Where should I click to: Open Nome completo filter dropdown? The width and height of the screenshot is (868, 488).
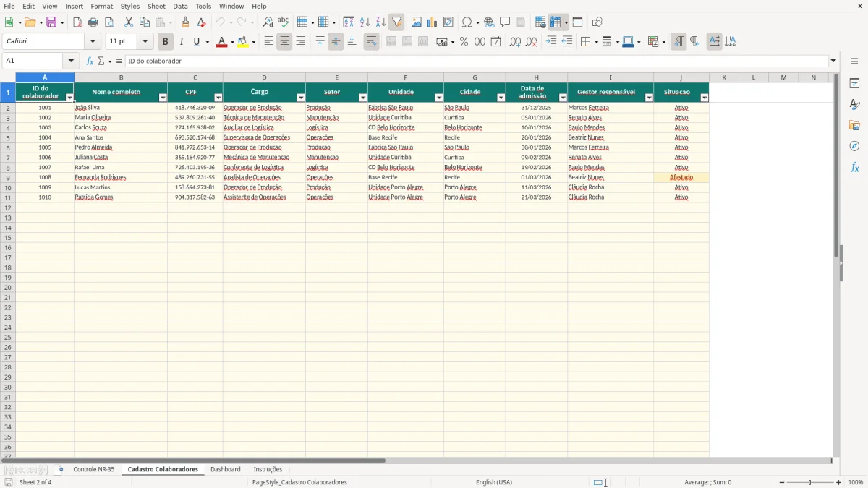[163, 98]
